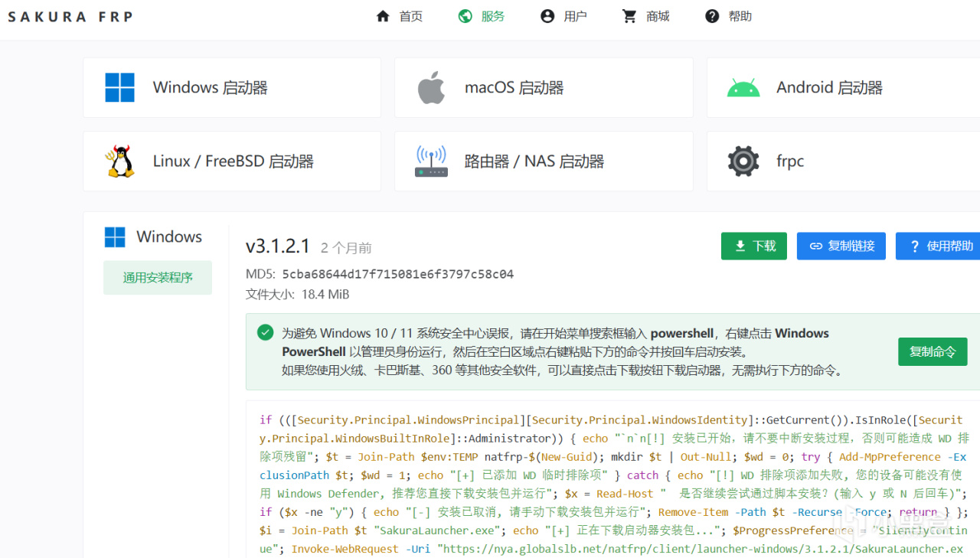Click inside the PowerShell command code block
The height and width of the screenshot is (558, 980).
pyautogui.click(x=612, y=479)
